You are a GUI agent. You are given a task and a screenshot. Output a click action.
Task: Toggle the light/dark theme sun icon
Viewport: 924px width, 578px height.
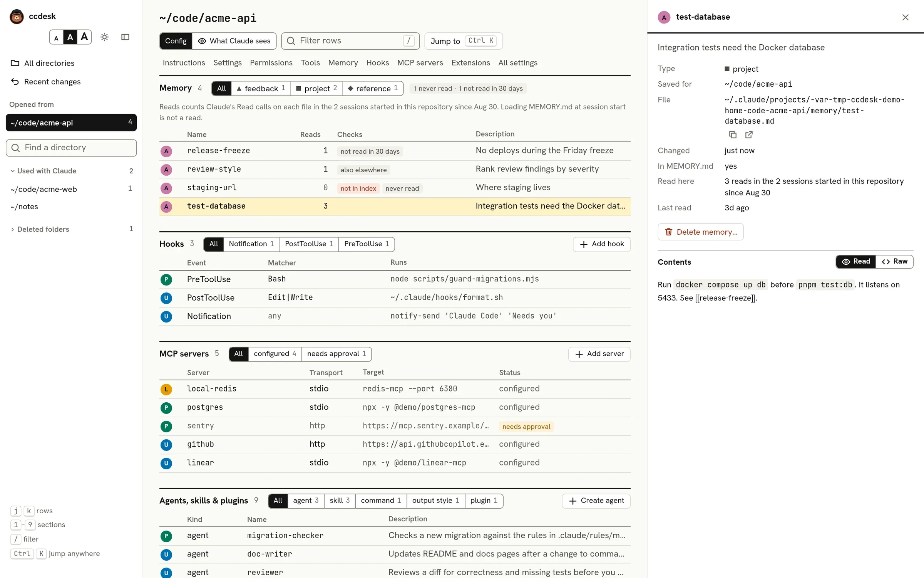[x=104, y=37]
